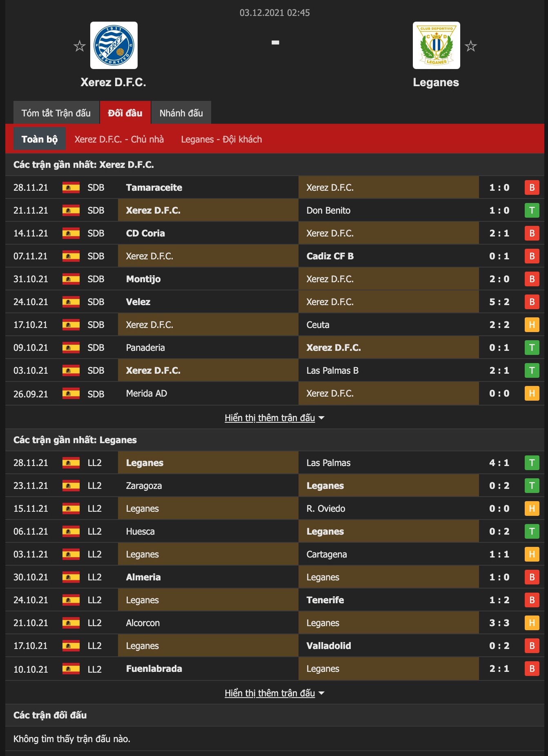Image resolution: width=548 pixels, height=756 pixels.
Task: Open the Tamaraceite team name
Action: pyautogui.click(x=154, y=187)
